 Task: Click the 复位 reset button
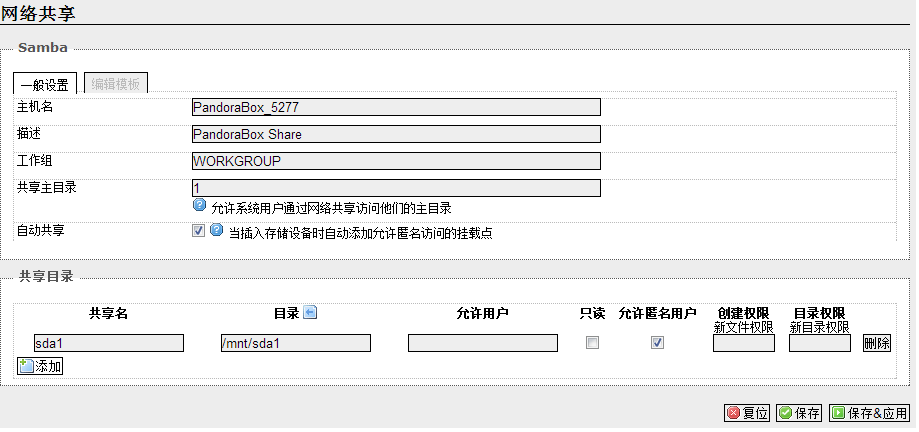point(748,413)
